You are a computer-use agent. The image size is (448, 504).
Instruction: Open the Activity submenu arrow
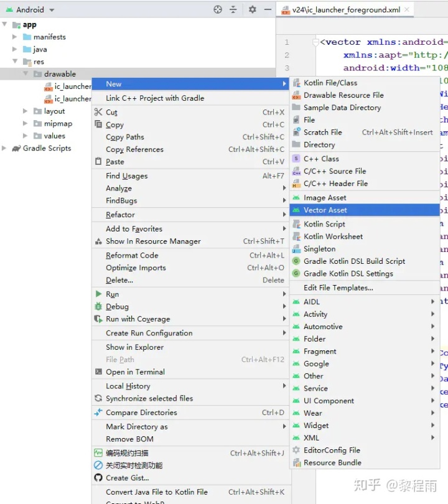pyautogui.click(x=433, y=314)
